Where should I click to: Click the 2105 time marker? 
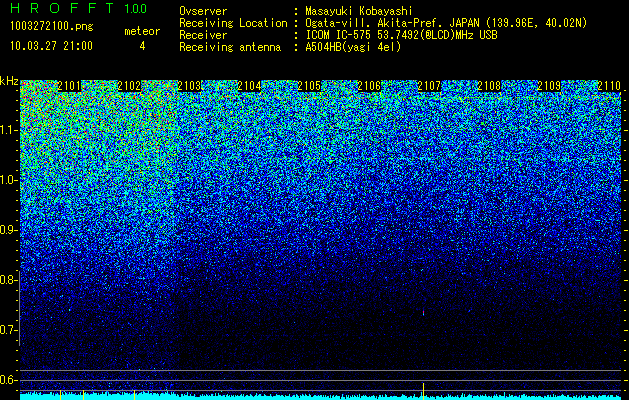(309, 86)
